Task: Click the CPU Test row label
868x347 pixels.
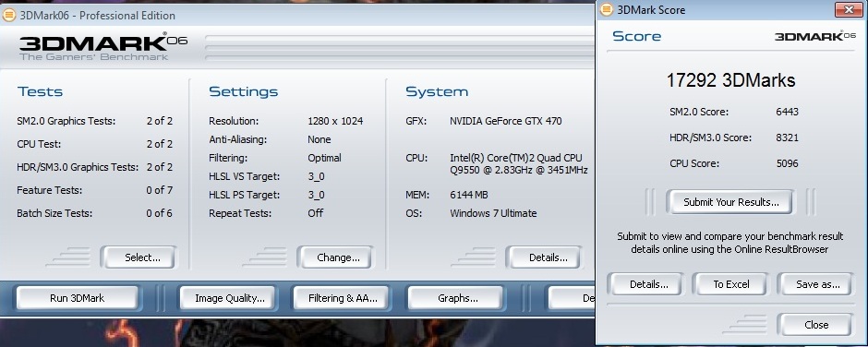Action: (39, 145)
